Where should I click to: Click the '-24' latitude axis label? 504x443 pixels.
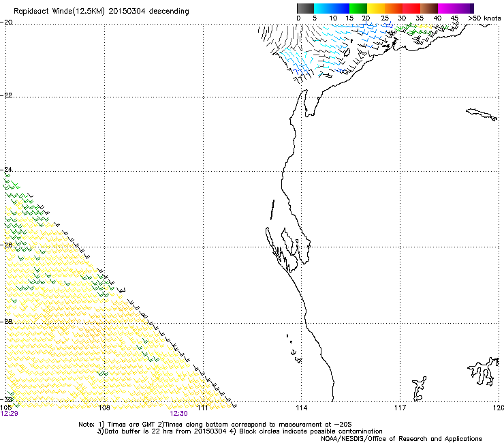[x=7, y=169]
